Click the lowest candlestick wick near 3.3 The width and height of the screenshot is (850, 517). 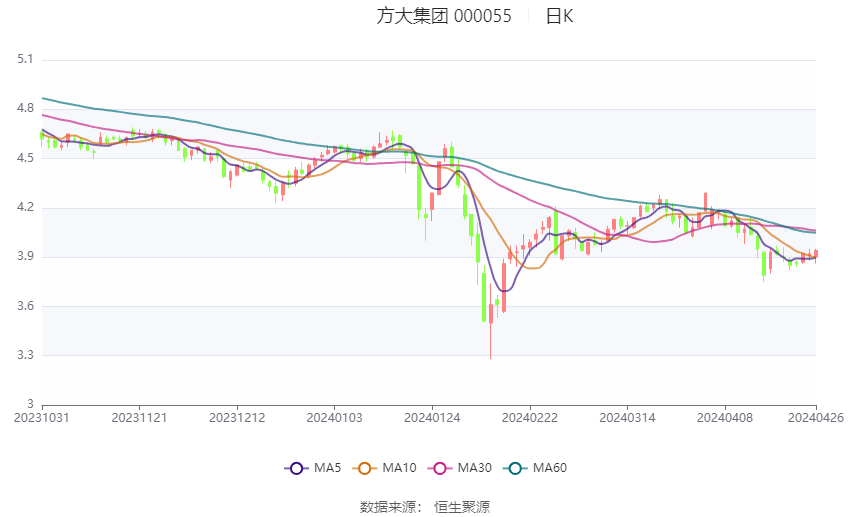click(x=491, y=341)
